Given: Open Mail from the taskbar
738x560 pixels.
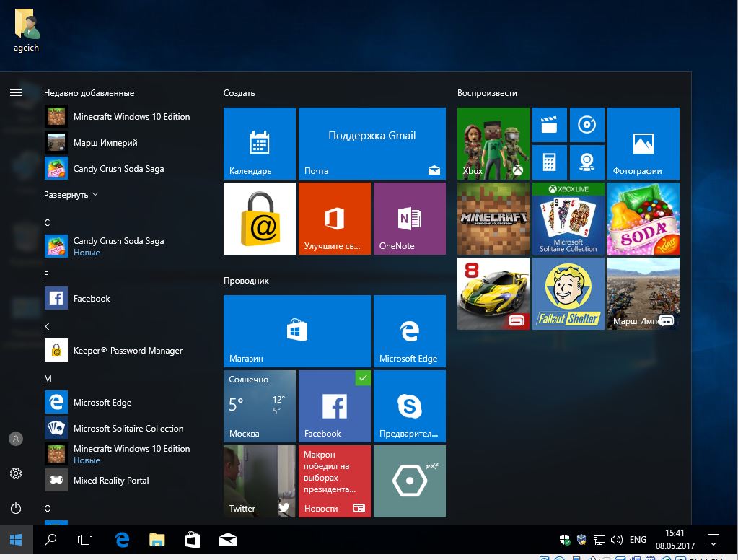Looking at the screenshot, I should [x=228, y=540].
